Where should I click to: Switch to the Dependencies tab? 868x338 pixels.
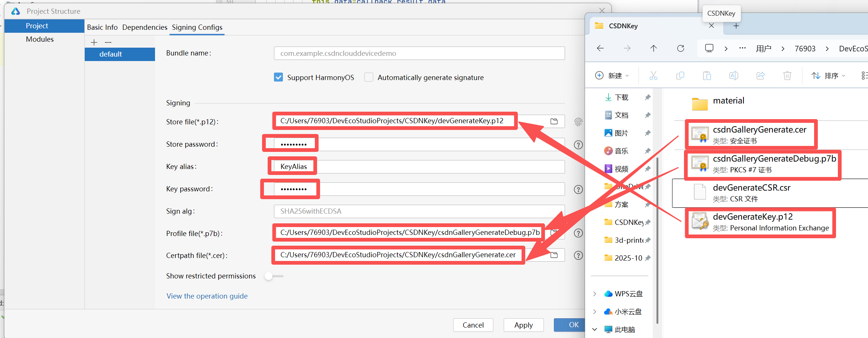click(145, 27)
